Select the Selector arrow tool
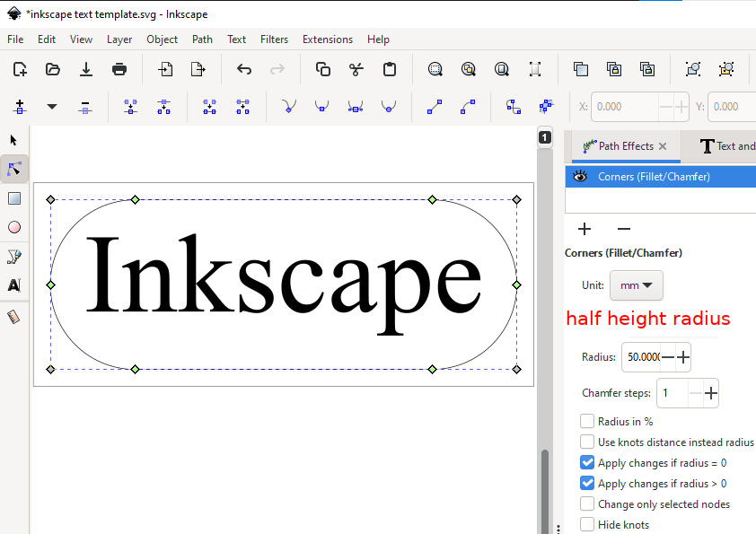Viewport: 756px width, 534px height. point(14,140)
